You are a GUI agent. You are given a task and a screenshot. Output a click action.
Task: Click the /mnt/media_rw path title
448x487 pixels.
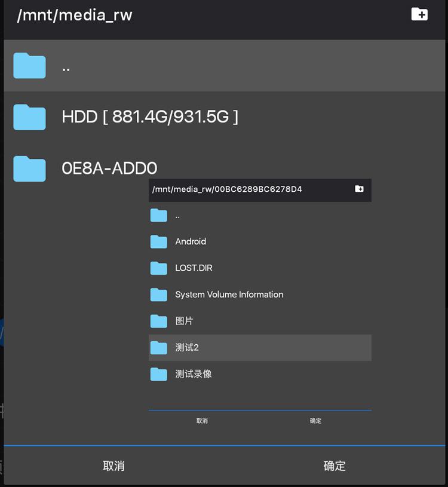pos(75,15)
